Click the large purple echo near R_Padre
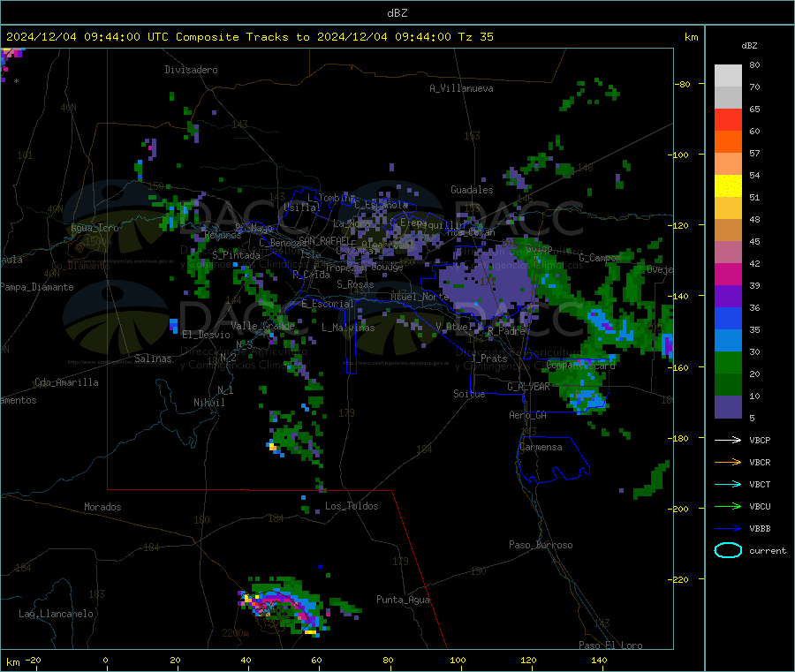795x672 pixels. [x=487, y=283]
